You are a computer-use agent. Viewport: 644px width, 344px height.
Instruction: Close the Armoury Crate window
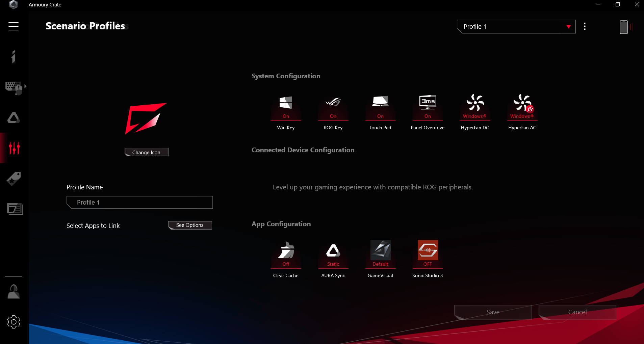click(637, 5)
